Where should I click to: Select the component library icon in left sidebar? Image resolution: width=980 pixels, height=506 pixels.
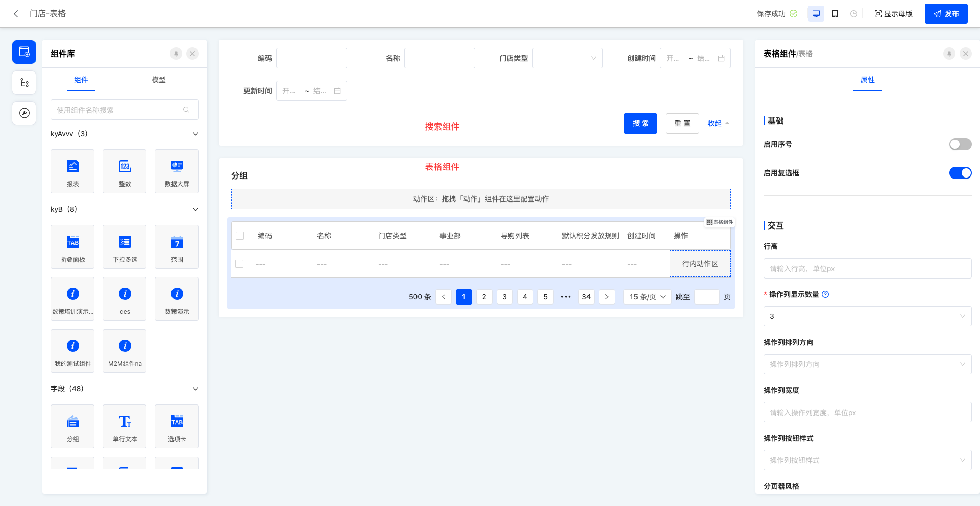(x=24, y=52)
